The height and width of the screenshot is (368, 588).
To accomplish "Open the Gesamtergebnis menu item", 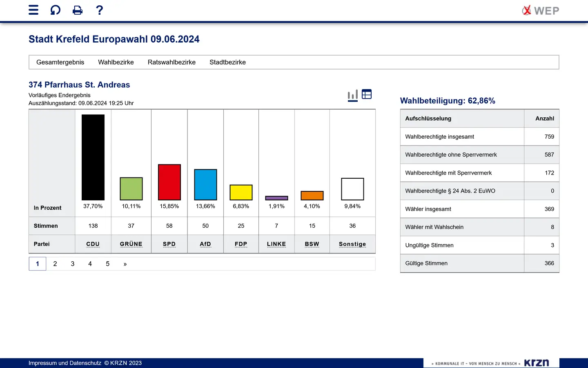I will (60, 62).
